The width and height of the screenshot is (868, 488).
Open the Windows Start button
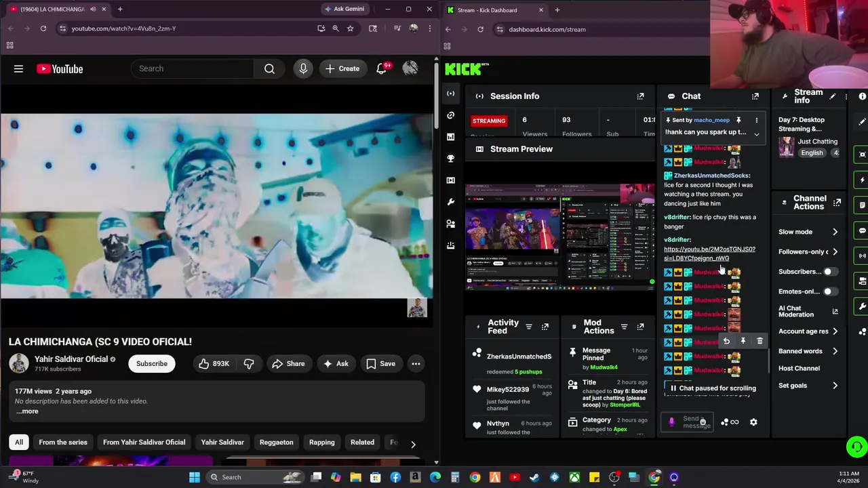[x=195, y=477]
